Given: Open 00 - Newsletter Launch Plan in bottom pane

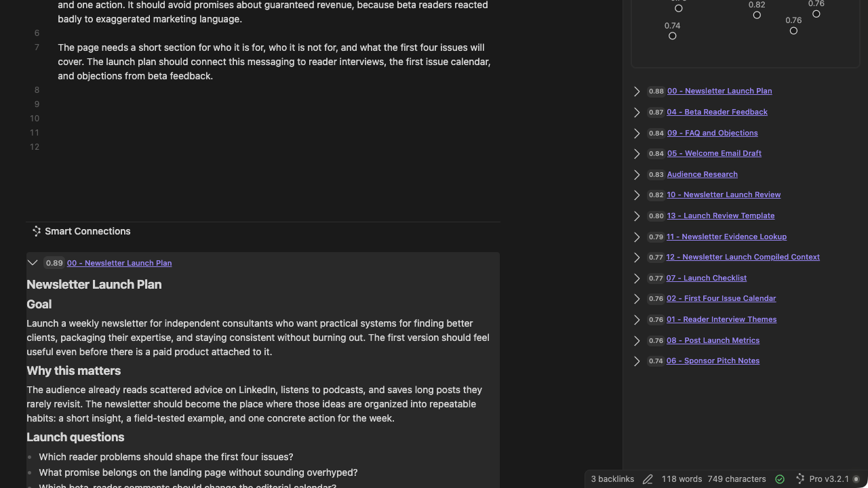Looking at the screenshot, I should (119, 263).
